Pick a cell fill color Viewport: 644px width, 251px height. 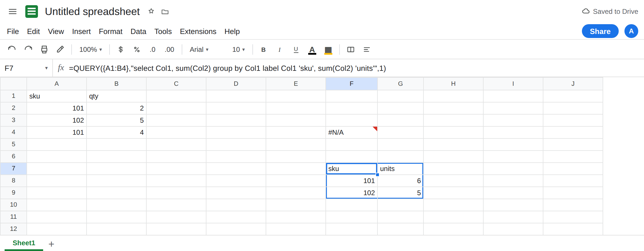[328, 50]
